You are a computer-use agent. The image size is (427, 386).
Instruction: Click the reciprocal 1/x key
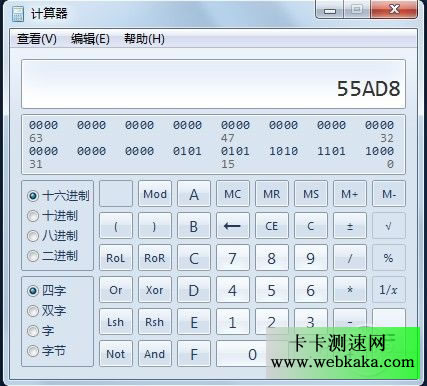pyautogui.click(x=389, y=290)
